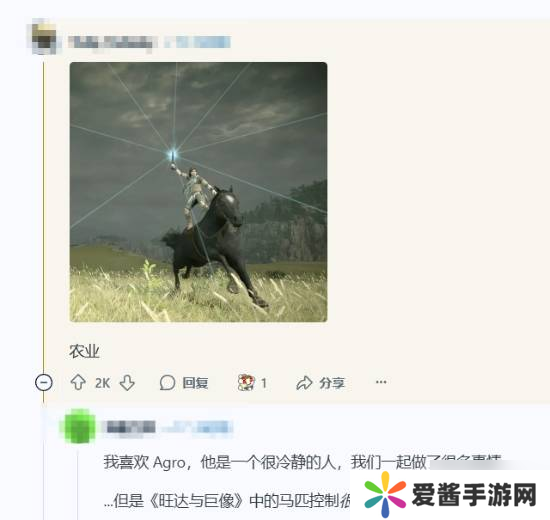Open the horse and rider game image
This screenshot has height=520, width=550.
click(x=198, y=192)
